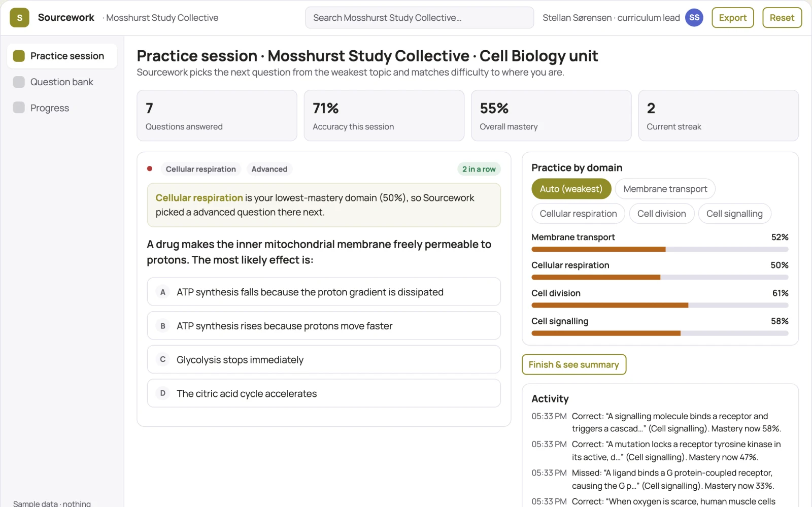Click the '2 in a row' streak badge

click(479, 169)
